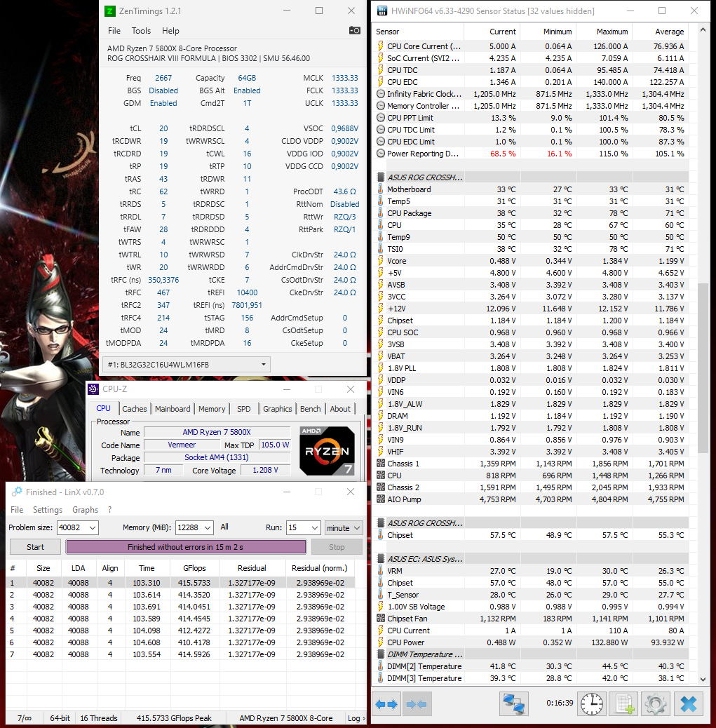Select CPU Package temperature row
Screen dimensions: 716x728
point(532,213)
